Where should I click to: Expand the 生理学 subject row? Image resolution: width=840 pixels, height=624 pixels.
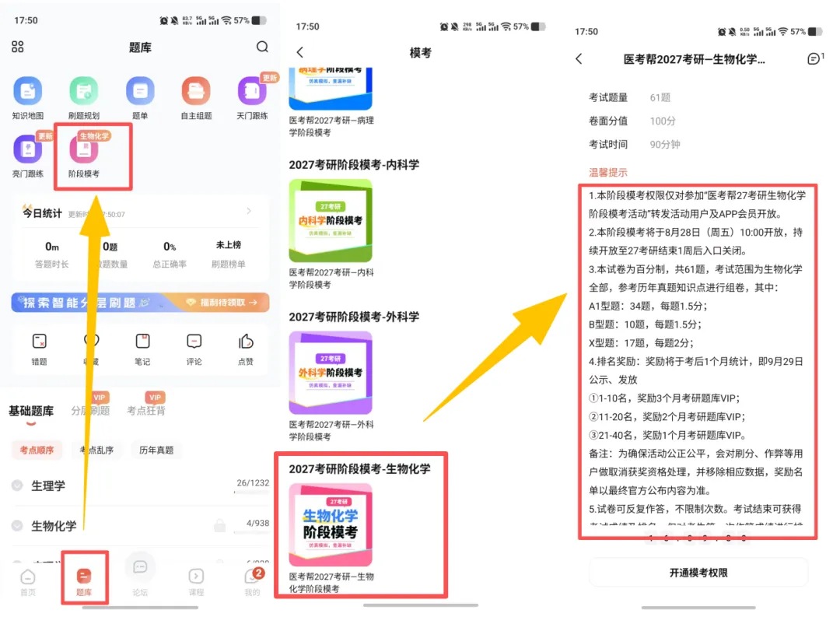(140, 486)
